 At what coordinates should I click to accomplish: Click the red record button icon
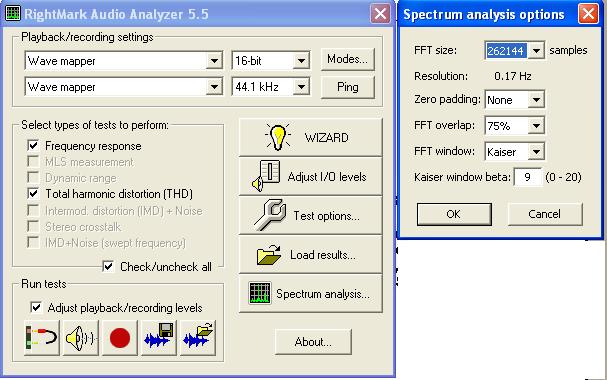(x=120, y=337)
